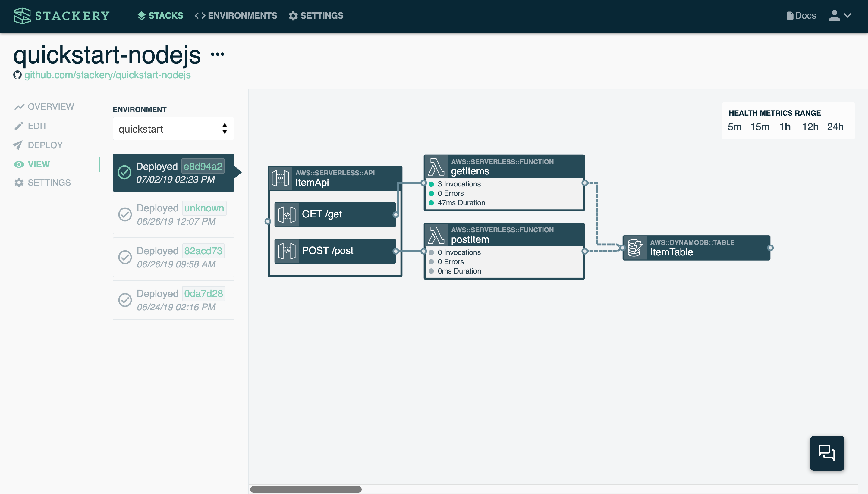Expand the environment selector dropdown
The height and width of the screenshot is (494, 868).
[173, 129]
